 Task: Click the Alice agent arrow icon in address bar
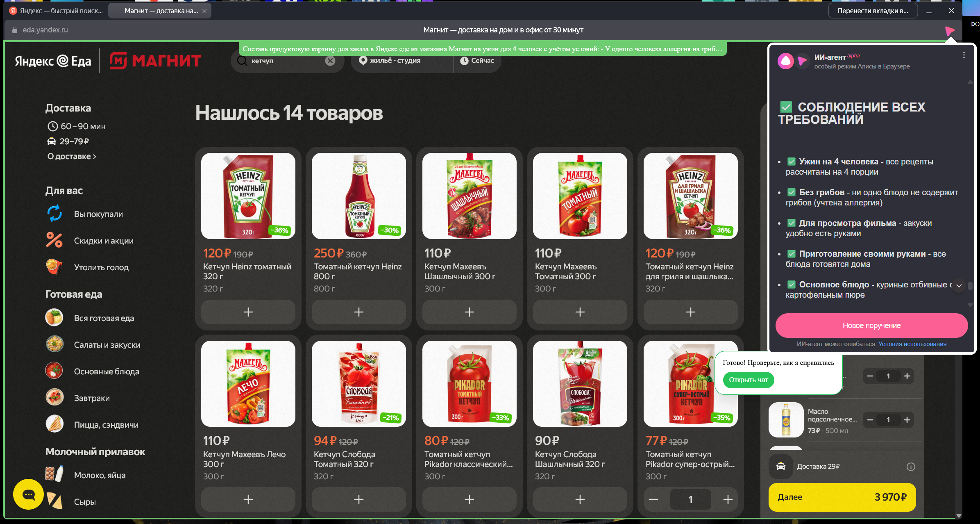coord(950,30)
